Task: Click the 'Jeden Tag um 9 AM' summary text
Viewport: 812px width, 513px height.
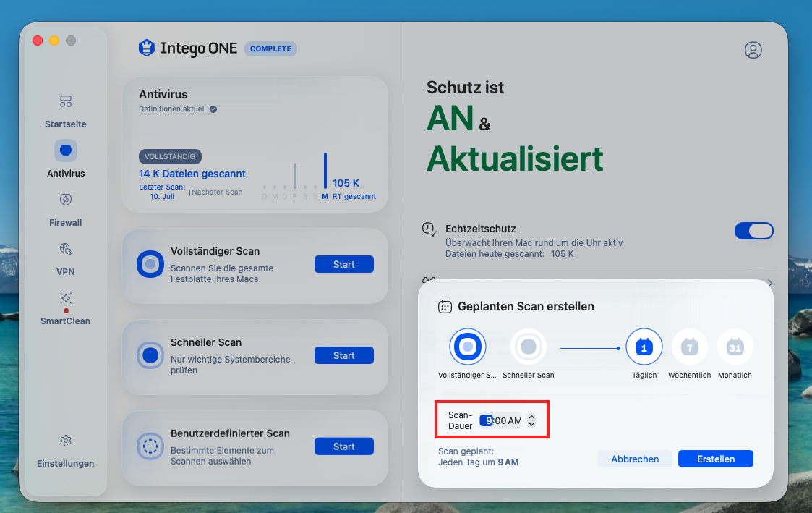Action: click(478, 462)
